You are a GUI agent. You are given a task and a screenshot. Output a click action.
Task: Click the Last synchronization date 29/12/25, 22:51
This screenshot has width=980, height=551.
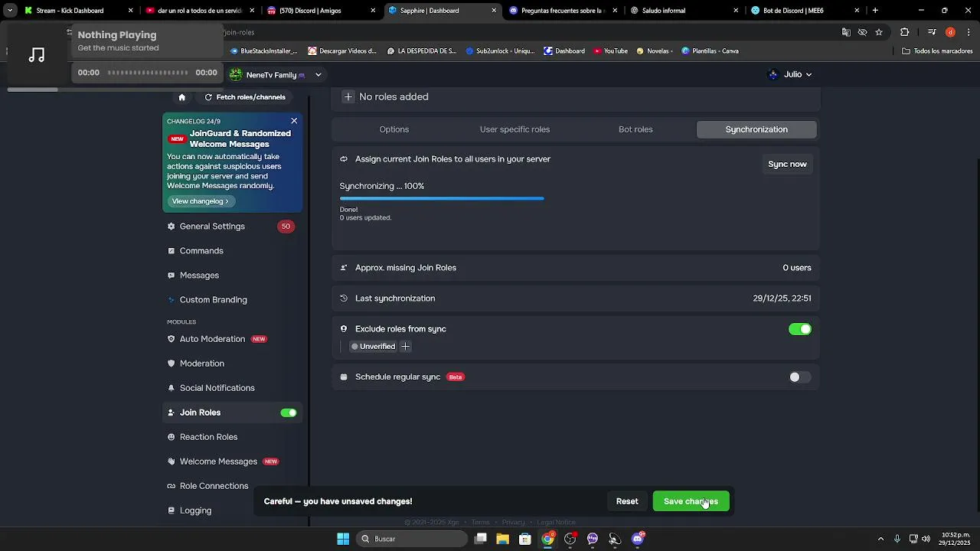pyautogui.click(x=782, y=298)
